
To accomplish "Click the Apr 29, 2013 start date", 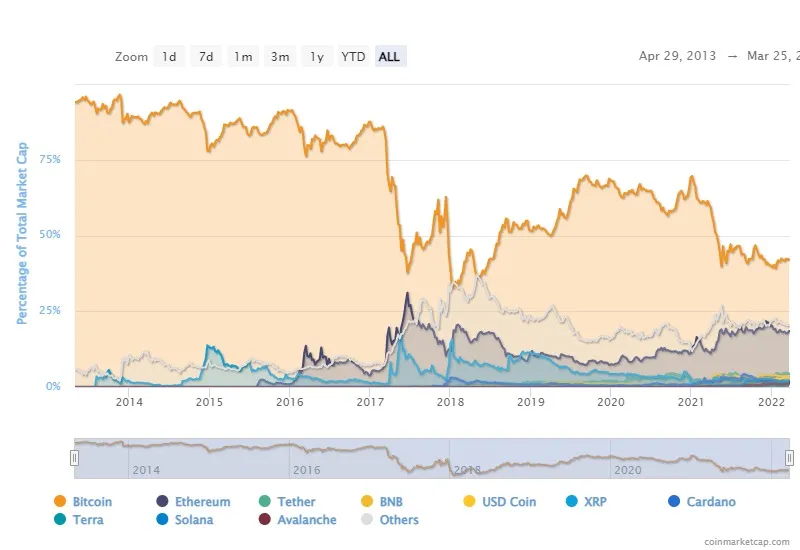I will 677,57.
